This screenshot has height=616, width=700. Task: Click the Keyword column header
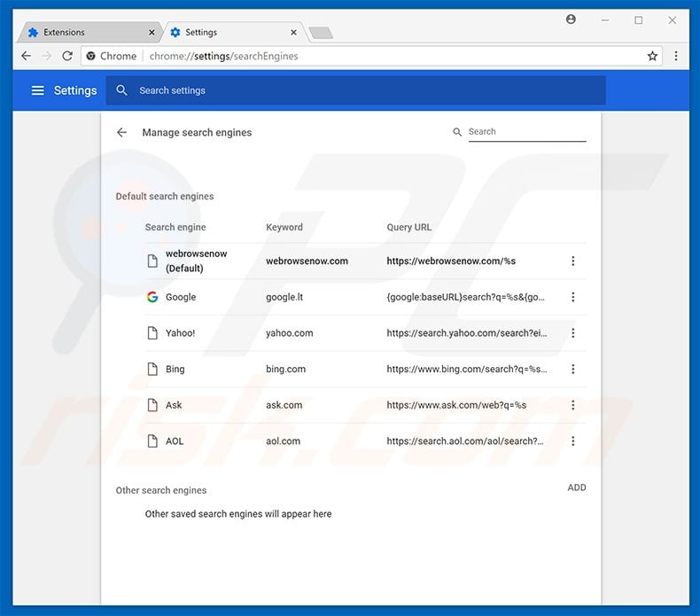[x=284, y=227]
